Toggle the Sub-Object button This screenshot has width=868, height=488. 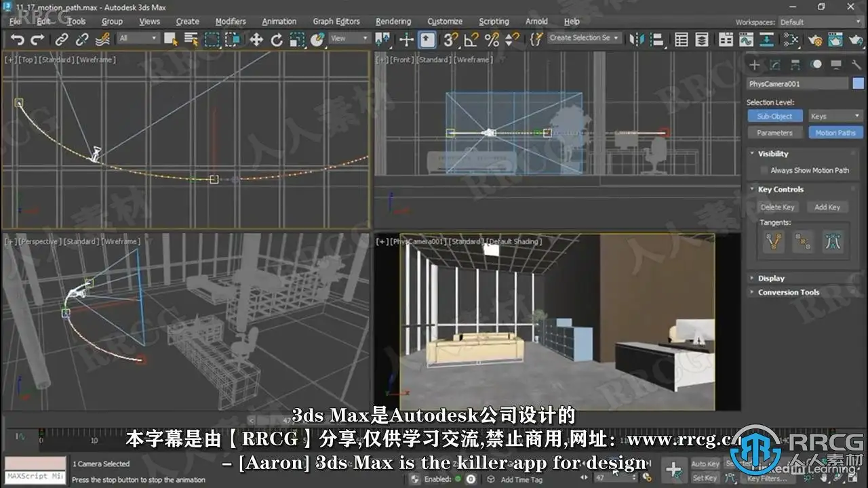tap(774, 117)
